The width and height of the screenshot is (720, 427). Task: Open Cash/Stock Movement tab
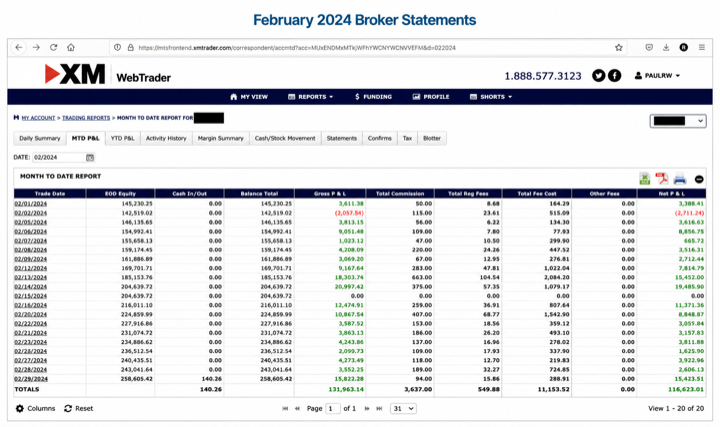tap(285, 138)
